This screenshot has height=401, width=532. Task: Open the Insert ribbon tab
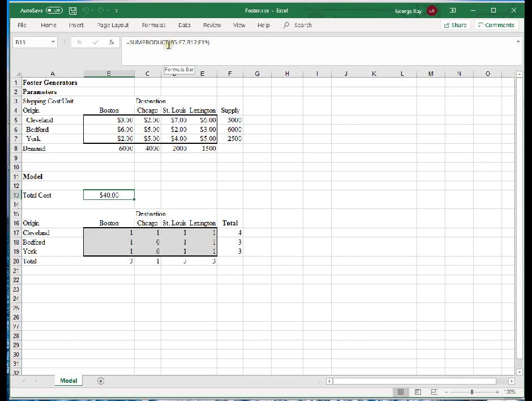click(76, 25)
